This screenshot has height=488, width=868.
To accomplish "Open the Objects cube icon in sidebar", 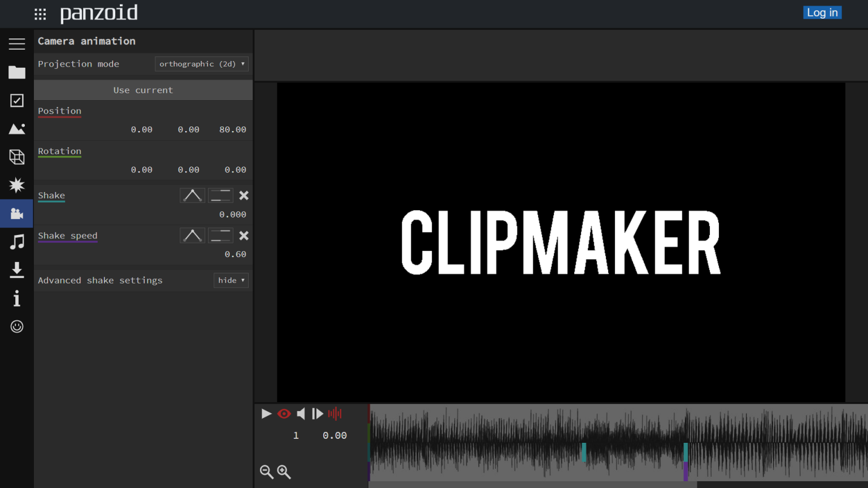I will click(x=17, y=157).
